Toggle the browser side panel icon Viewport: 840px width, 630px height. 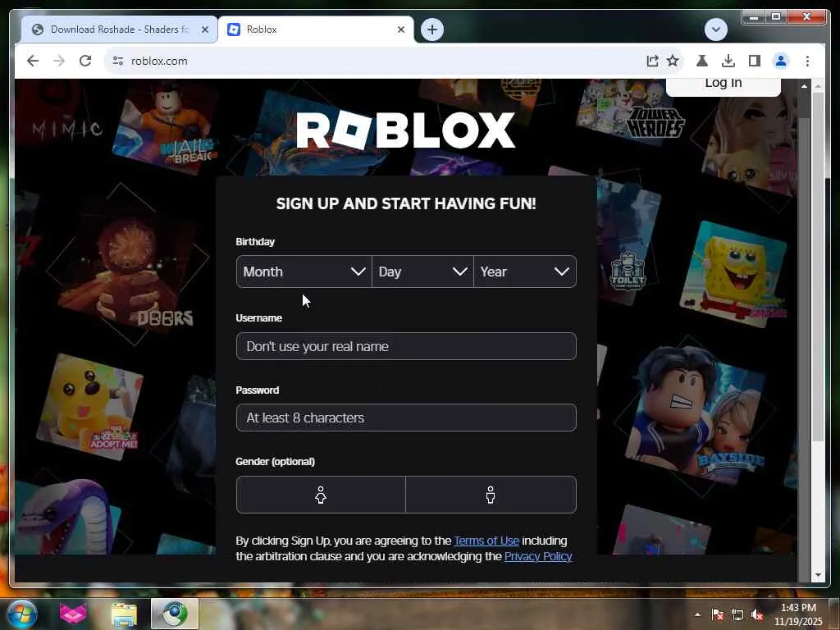coord(755,61)
